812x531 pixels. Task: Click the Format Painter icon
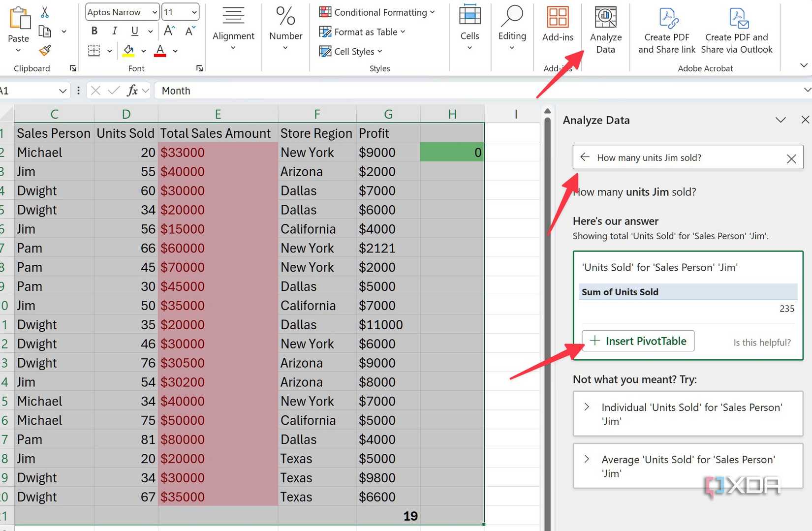[x=45, y=51]
